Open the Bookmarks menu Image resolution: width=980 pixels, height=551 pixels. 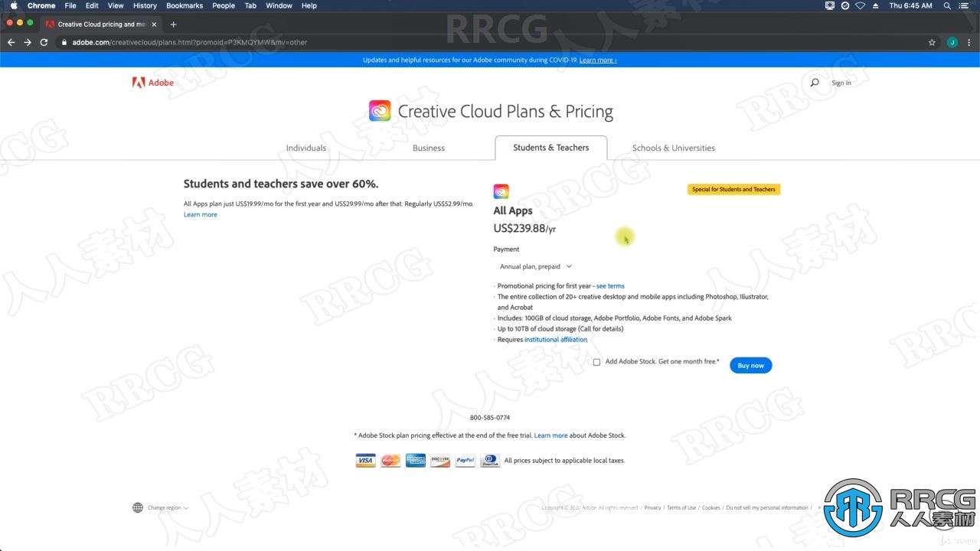185,5
